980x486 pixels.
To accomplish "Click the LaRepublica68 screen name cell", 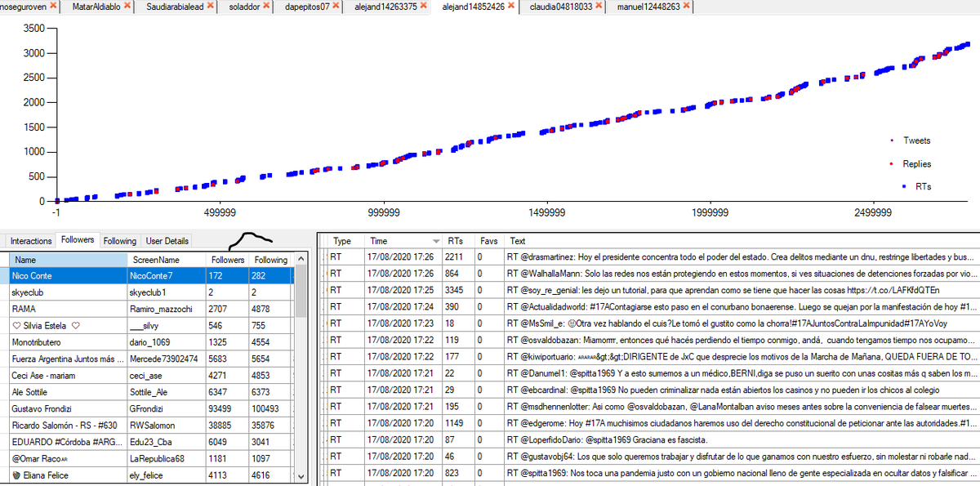I will point(166,458).
